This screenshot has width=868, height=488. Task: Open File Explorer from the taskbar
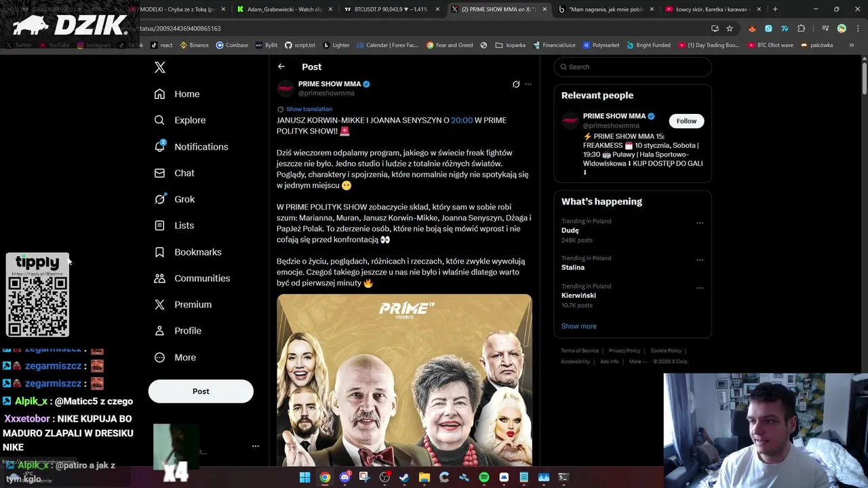point(425,477)
